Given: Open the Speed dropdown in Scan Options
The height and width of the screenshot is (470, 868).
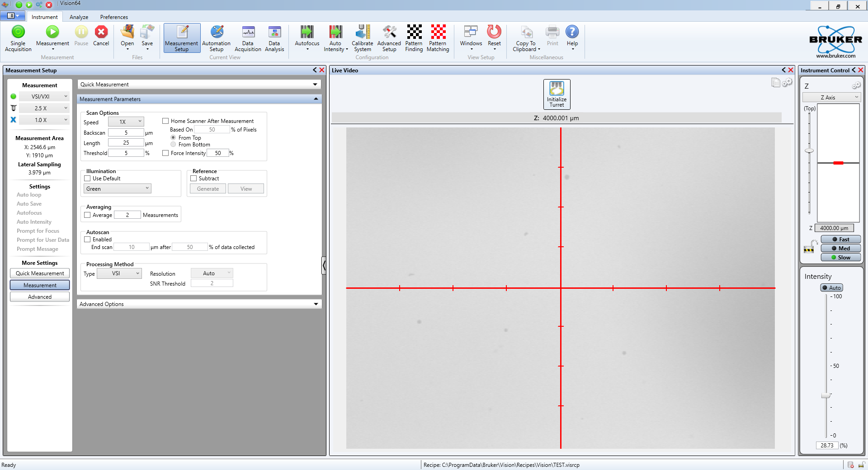Looking at the screenshot, I should 126,122.
